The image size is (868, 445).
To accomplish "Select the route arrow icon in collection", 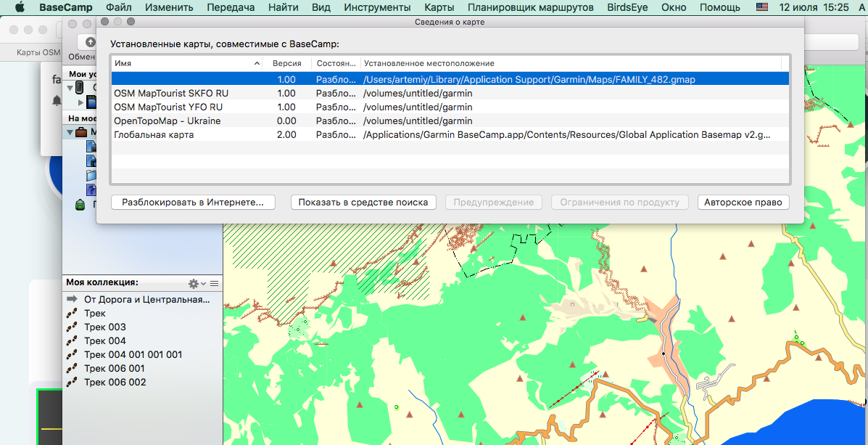I will (x=73, y=299).
